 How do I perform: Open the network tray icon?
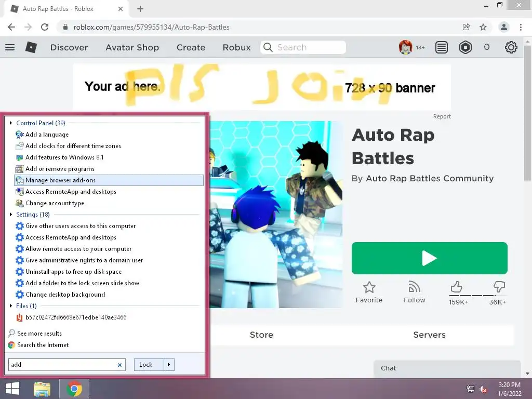[x=470, y=389]
